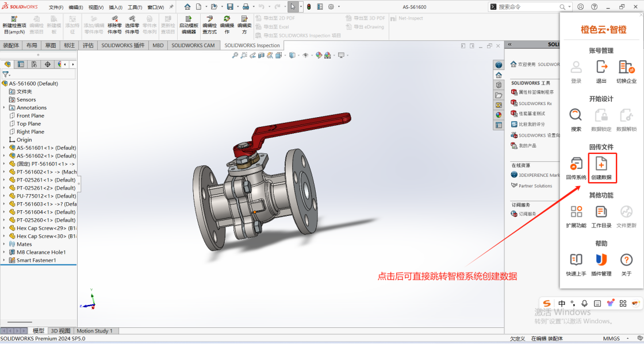Open the dropdown arrow beside the search command box
This screenshot has height=344, width=644.
coord(570,7)
